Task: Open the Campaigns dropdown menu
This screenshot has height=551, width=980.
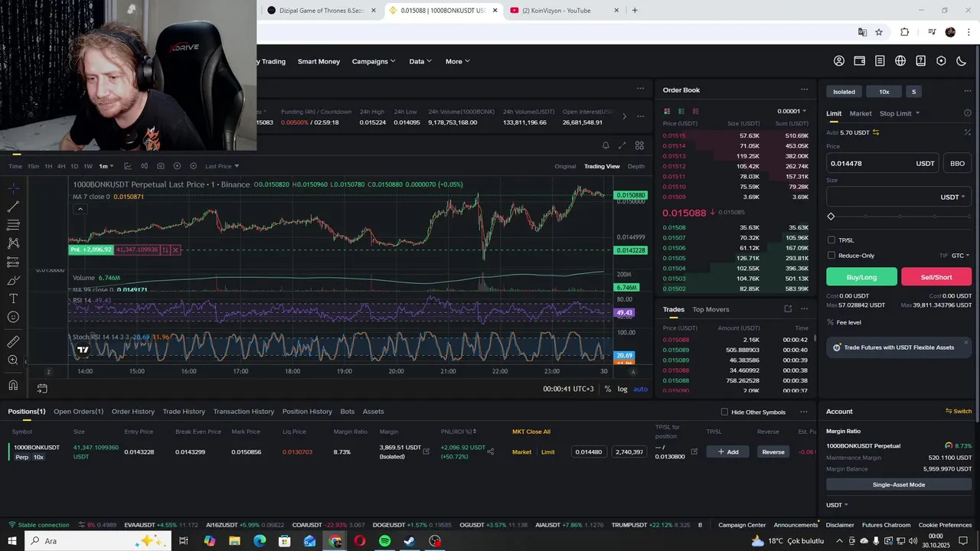Action: [x=374, y=61]
